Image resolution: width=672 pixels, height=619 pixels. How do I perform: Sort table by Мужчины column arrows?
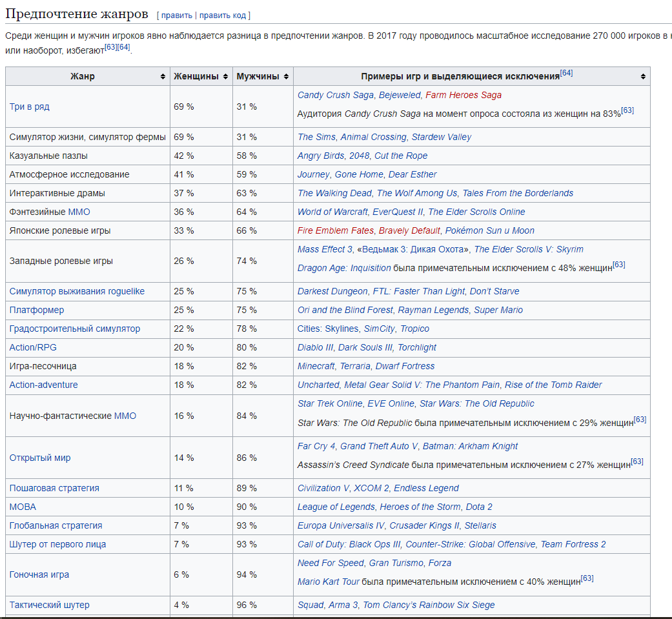[286, 76]
